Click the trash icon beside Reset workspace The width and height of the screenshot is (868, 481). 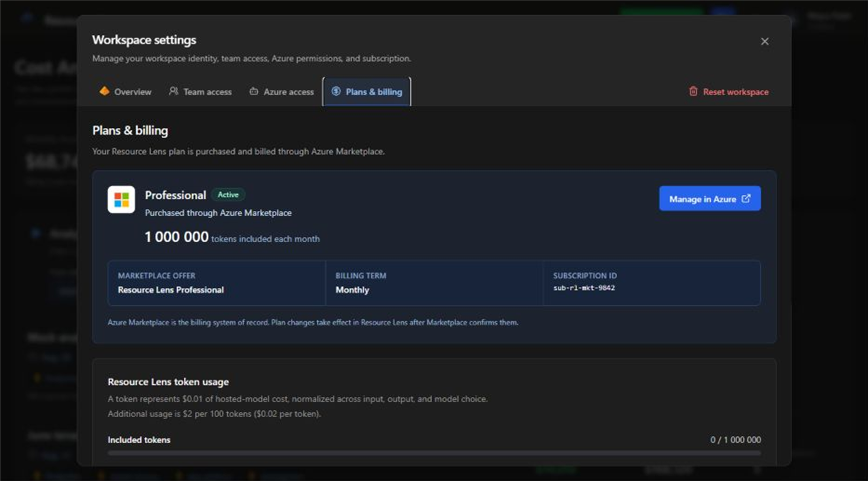[x=693, y=91]
